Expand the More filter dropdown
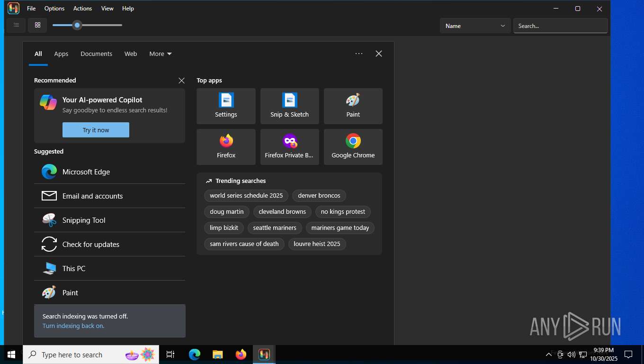 pyautogui.click(x=161, y=54)
